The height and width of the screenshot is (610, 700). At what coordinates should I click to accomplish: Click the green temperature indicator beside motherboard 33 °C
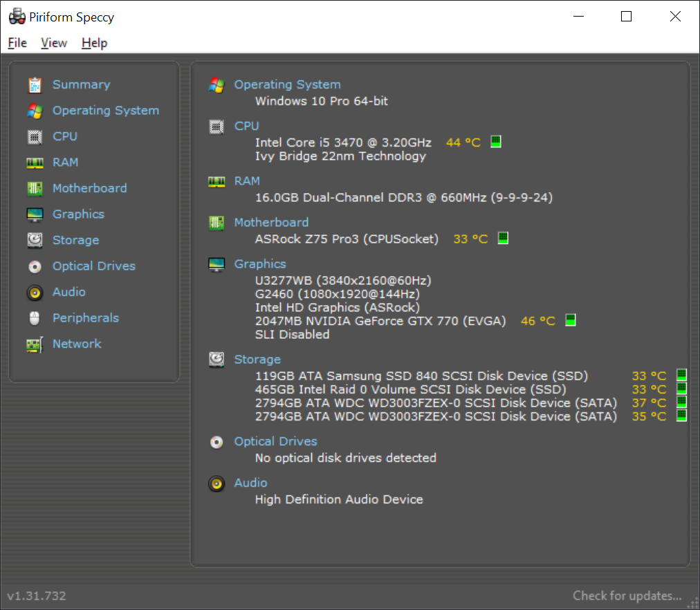pyautogui.click(x=503, y=239)
